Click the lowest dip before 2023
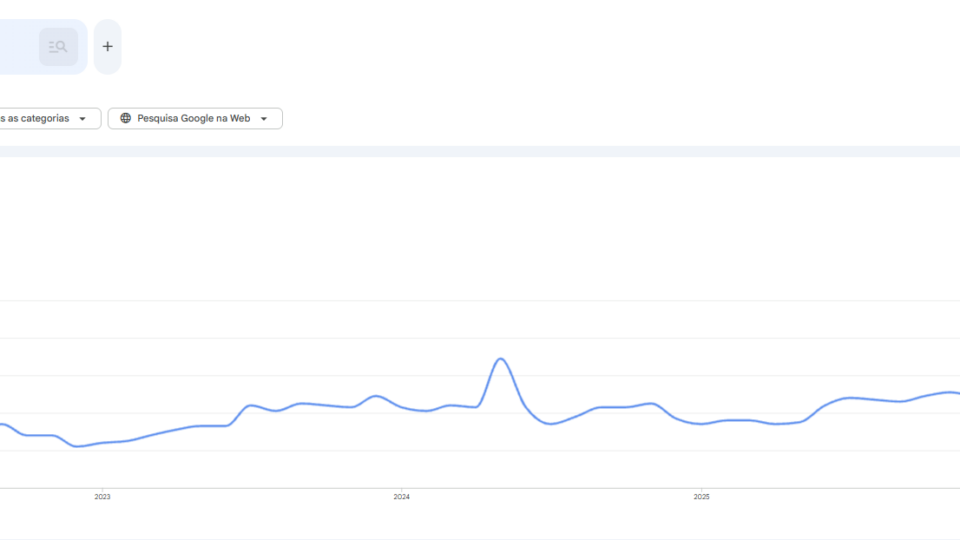The width and height of the screenshot is (960, 540). pos(77,446)
